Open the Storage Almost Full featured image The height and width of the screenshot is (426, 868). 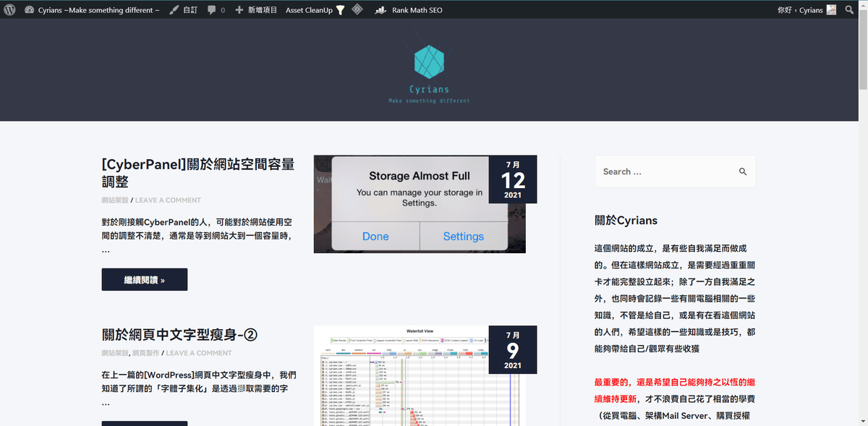click(x=420, y=204)
